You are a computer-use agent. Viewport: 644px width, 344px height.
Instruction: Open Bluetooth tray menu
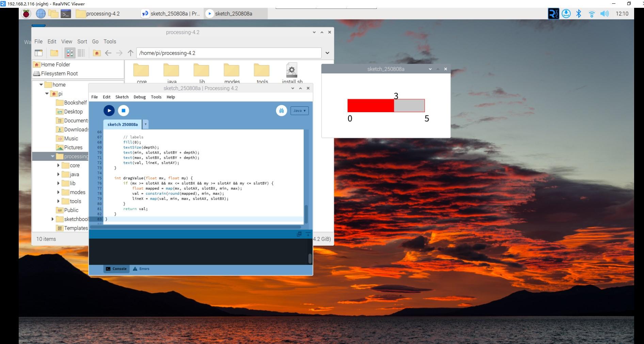click(579, 14)
